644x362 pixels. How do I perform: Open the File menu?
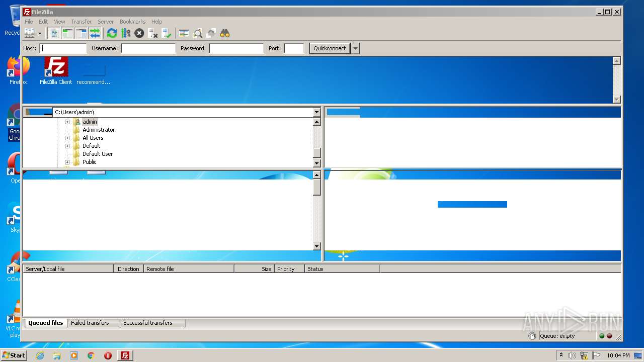coord(29,22)
